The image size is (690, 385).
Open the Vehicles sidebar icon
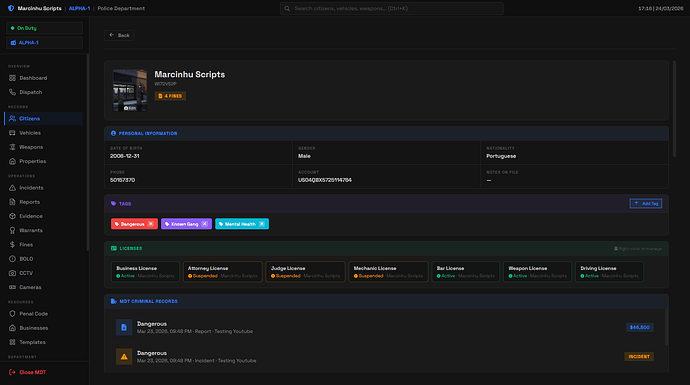(x=12, y=133)
